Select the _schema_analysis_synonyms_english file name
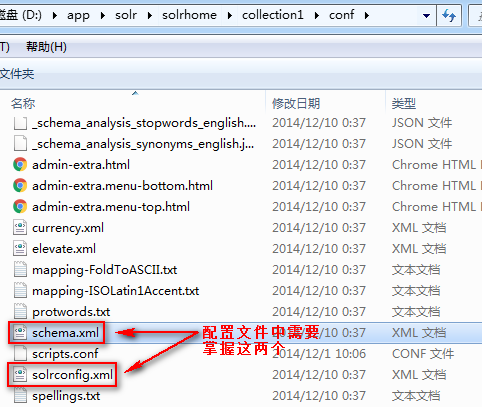 tap(143, 144)
